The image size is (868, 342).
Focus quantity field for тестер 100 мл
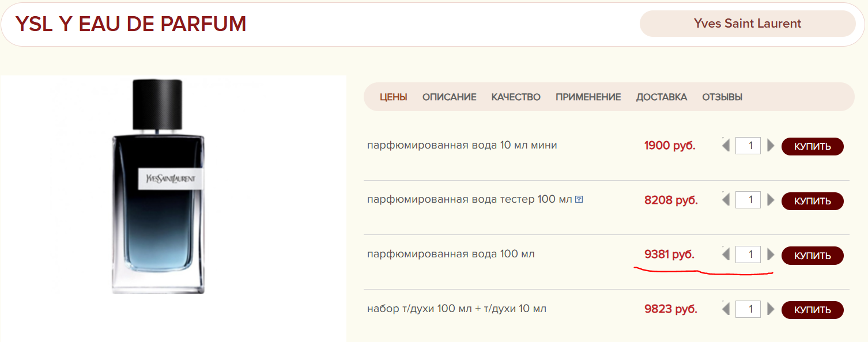pyautogui.click(x=748, y=200)
